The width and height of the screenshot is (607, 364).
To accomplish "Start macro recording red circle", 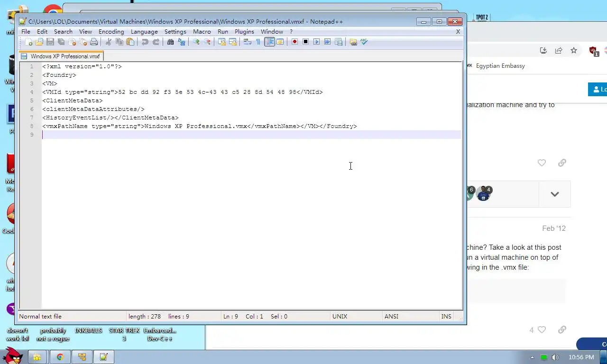I will pyautogui.click(x=294, y=42).
